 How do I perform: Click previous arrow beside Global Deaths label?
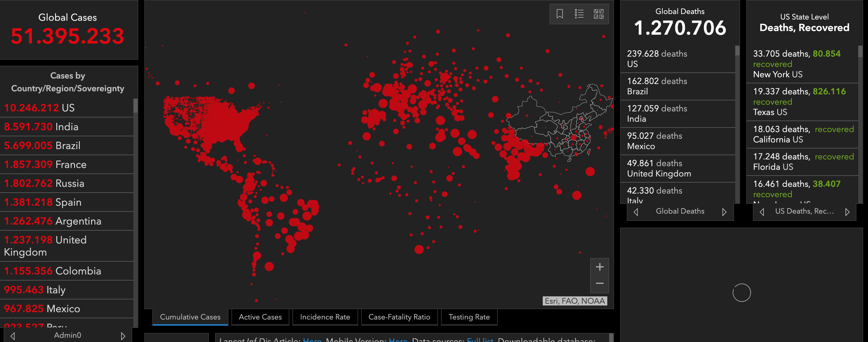[636, 212]
